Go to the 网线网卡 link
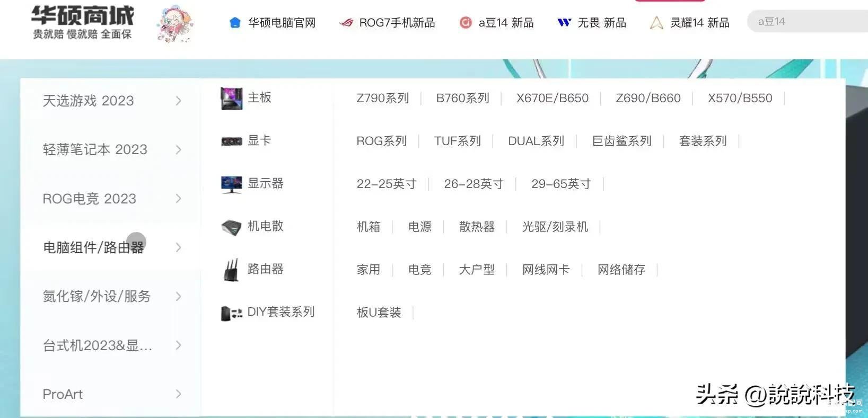868x418 pixels. (x=546, y=270)
